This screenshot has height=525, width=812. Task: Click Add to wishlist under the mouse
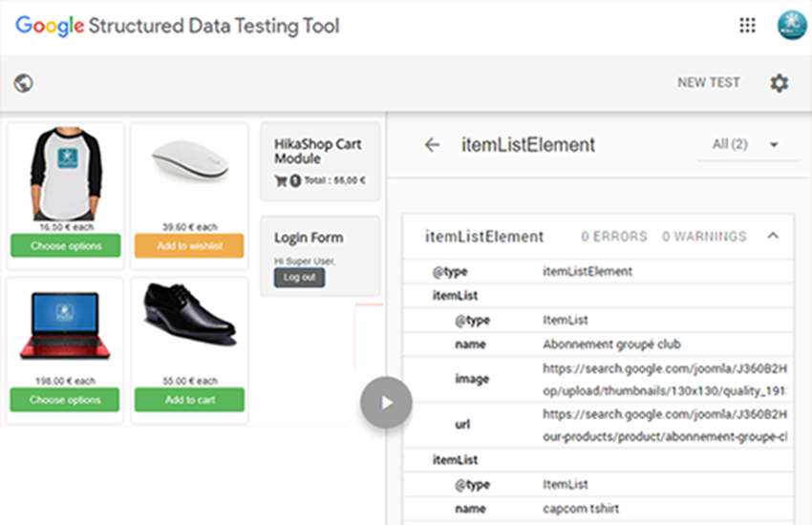[189, 245]
